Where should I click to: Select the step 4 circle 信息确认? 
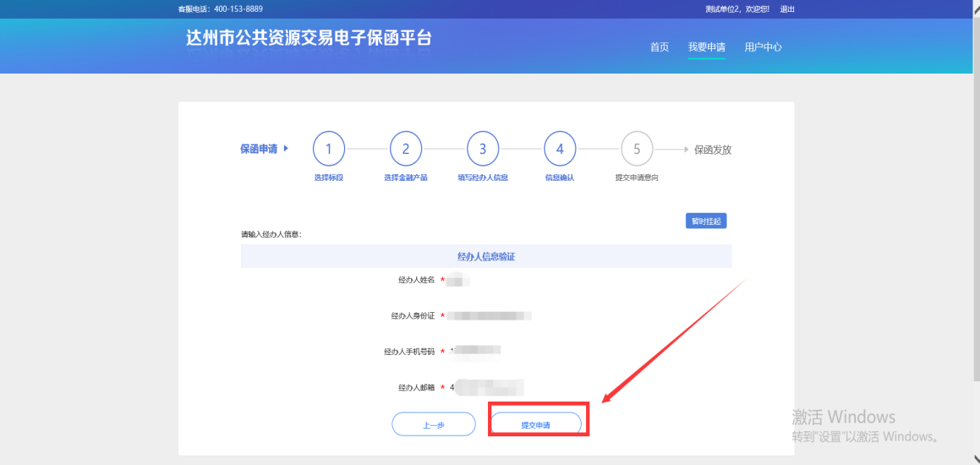[560, 150]
